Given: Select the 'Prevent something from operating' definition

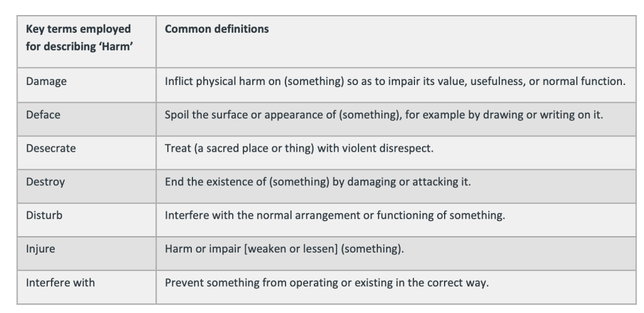Looking at the screenshot, I should (x=326, y=282).
